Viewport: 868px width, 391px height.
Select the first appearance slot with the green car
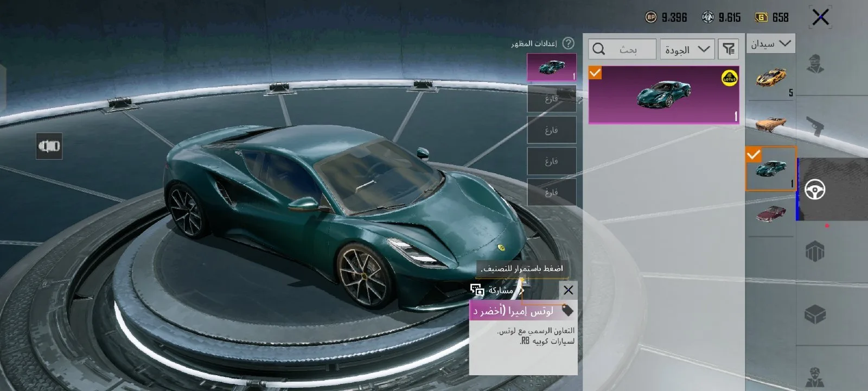pos(552,67)
